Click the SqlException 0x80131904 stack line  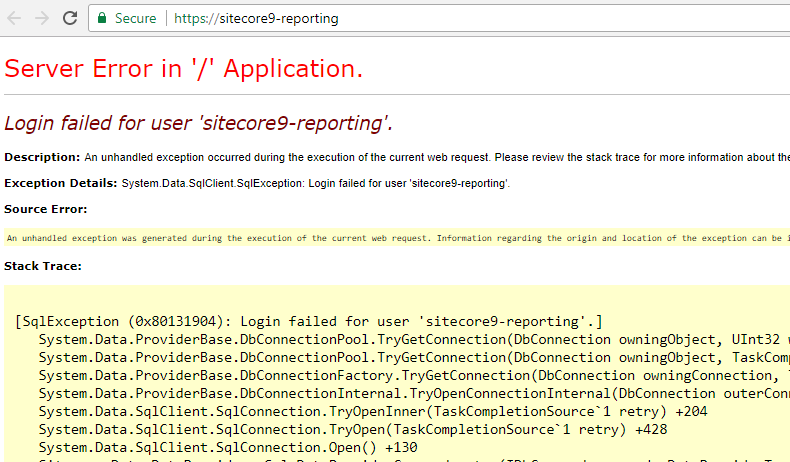tap(309, 321)
